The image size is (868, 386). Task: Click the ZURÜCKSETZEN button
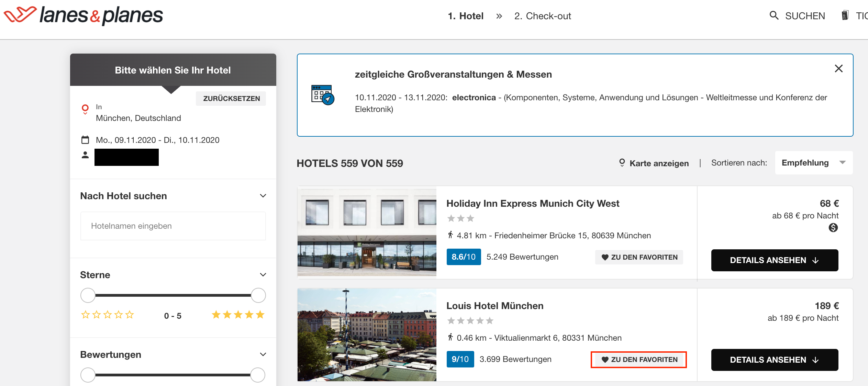(231, 99)
